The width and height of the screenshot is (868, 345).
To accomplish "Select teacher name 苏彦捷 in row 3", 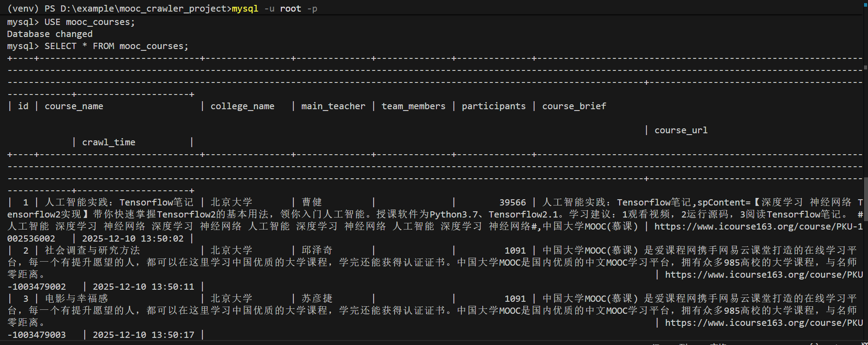I will (317, 299).
